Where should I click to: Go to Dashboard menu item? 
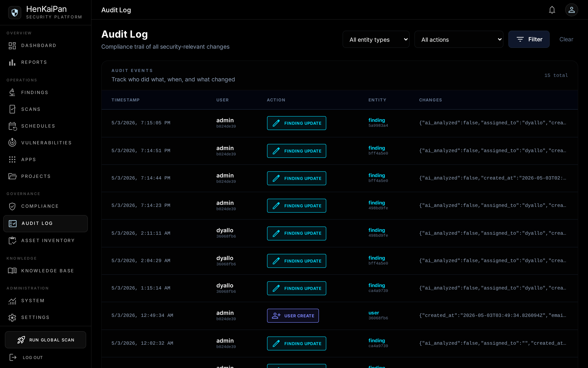[46, 46]
